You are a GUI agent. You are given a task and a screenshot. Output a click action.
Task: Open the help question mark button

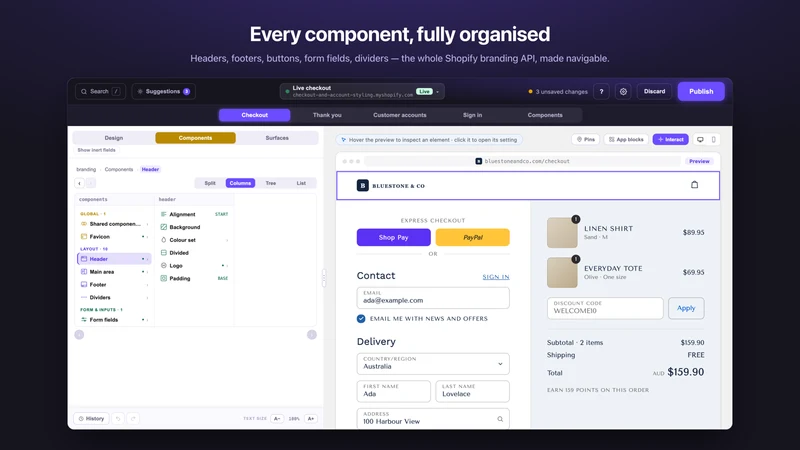click(601, 92)
